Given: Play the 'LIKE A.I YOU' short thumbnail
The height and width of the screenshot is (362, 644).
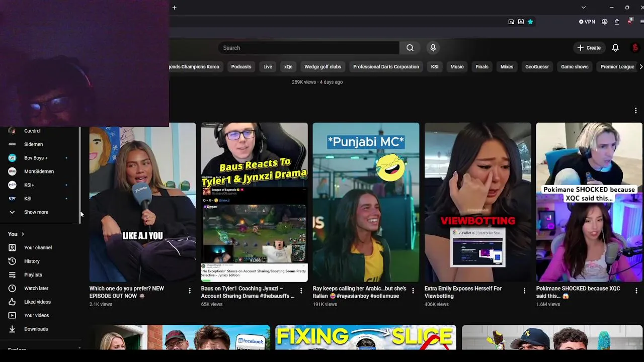Looking at the screenshot, I should pyautogui.click(x=142, y=202).
